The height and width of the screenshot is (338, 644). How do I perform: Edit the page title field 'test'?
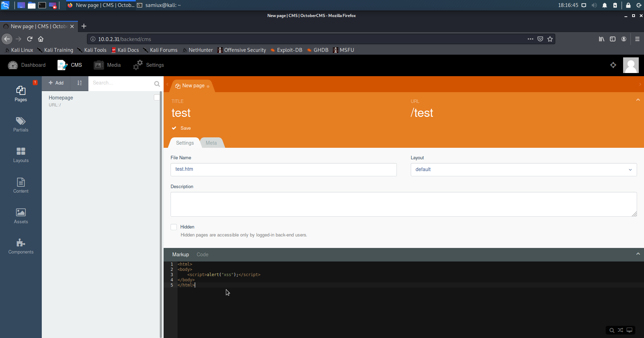tap(284, 113)
